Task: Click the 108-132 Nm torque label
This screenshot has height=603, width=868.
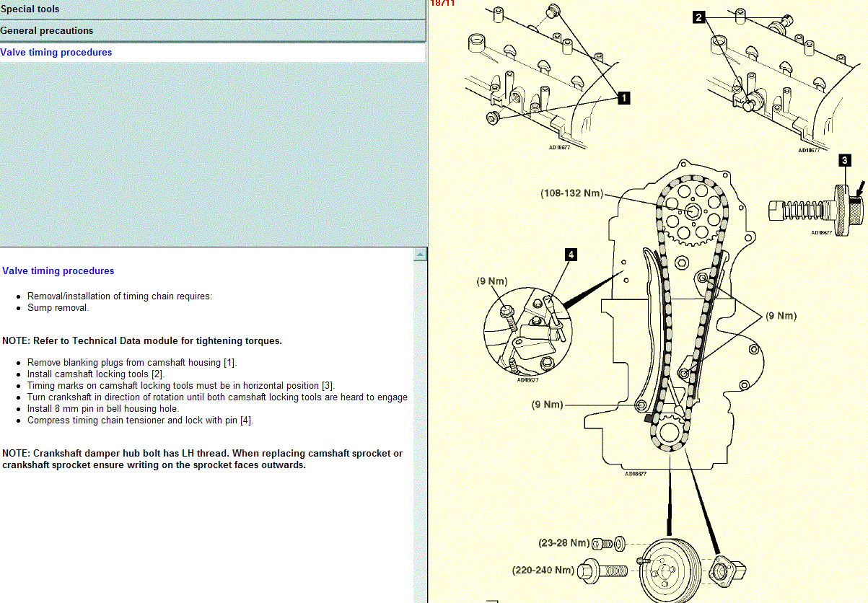Action: (x=571, y=193)
